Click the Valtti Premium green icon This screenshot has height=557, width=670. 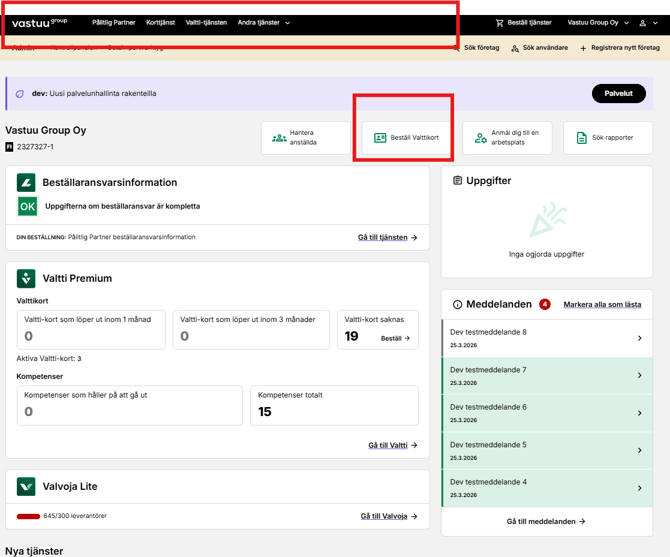26,278
